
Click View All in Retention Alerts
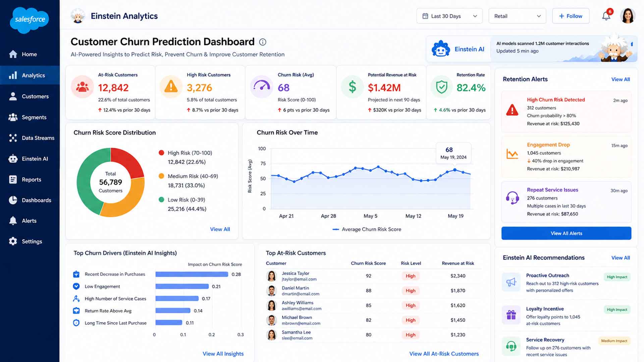(621, 79)
